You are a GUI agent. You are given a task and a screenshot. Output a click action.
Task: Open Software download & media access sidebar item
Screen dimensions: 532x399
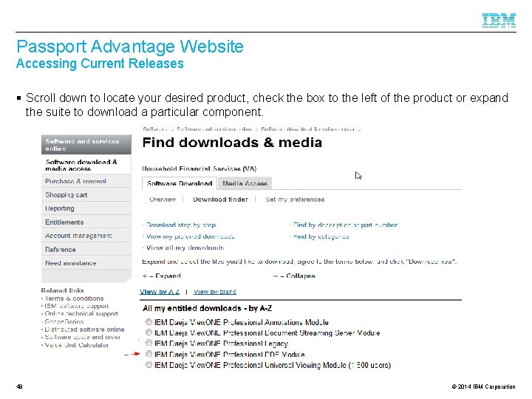click(x=86, y=165)
